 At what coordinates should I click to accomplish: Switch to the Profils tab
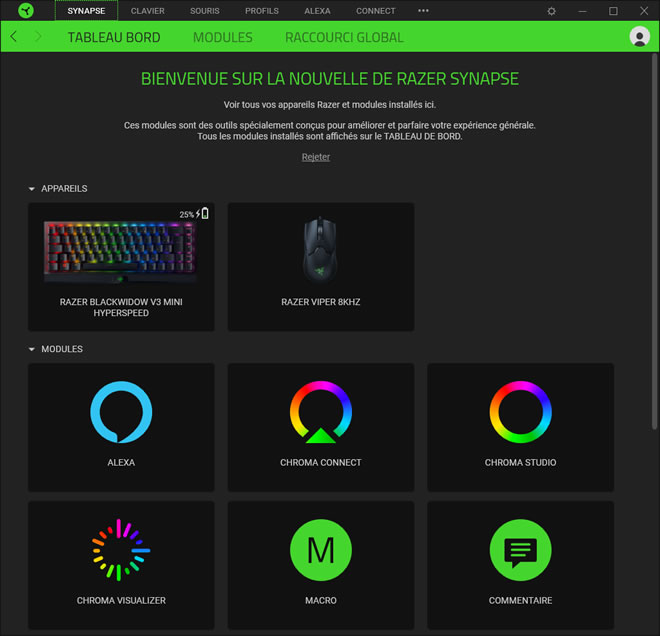[x=262, y=11]
